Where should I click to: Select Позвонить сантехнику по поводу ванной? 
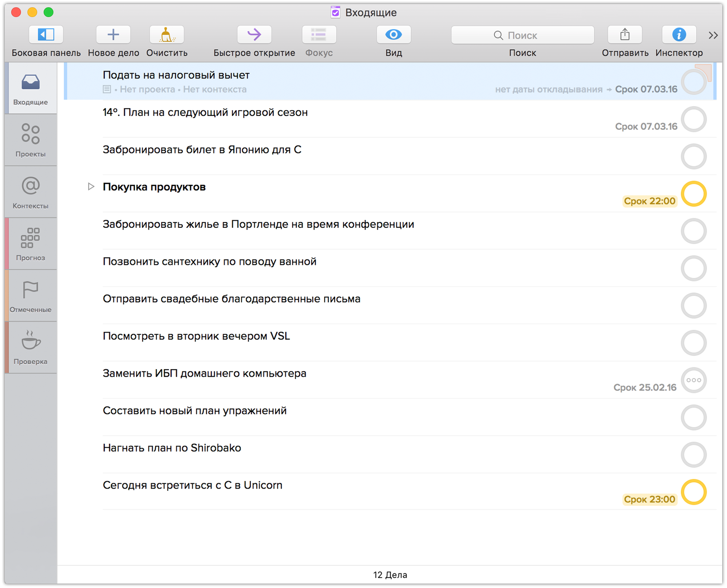(x=210, y=261)
